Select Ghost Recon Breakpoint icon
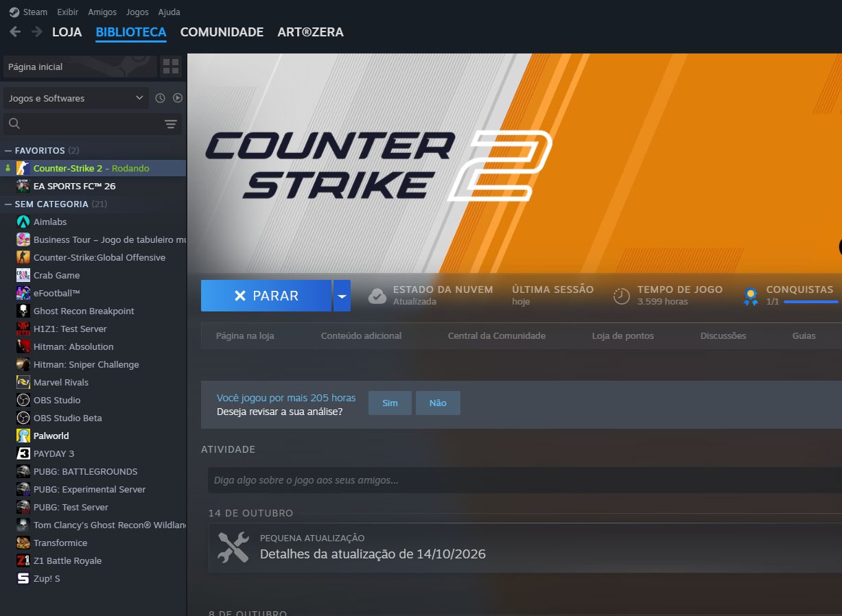 pyautogui.click(x=23, y=311)
